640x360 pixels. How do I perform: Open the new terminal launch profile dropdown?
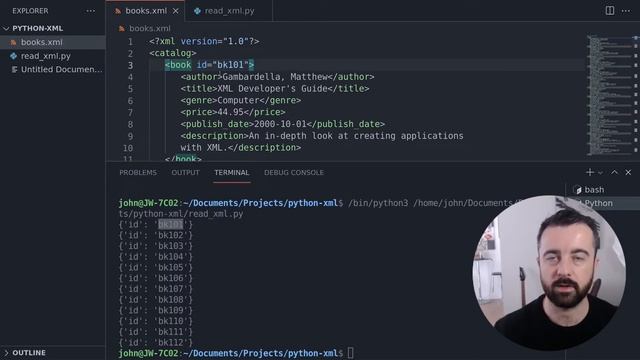600,173
